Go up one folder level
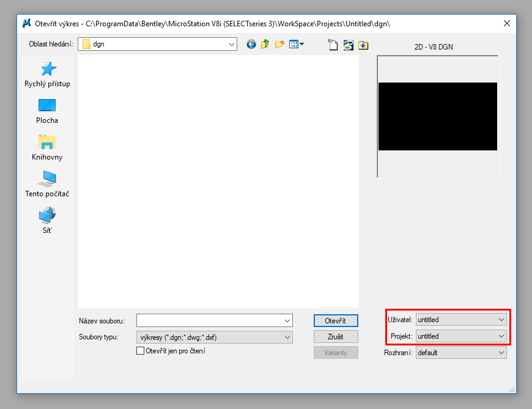This screenshot has height=409, width=532. point(265,44)
